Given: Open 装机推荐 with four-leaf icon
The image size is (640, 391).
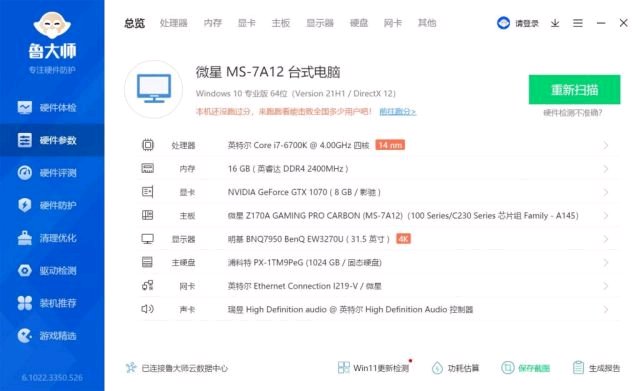Looking at the screenshot, I should click(47, 303).
